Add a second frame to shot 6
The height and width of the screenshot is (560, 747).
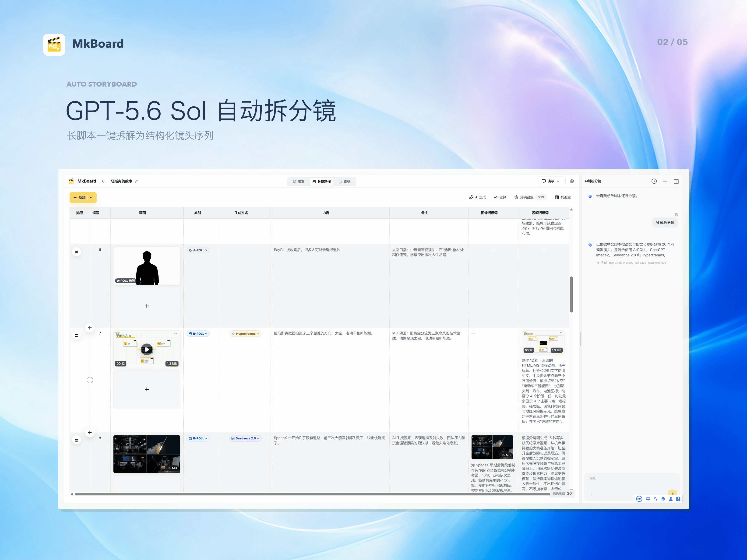tap(147, 306)
